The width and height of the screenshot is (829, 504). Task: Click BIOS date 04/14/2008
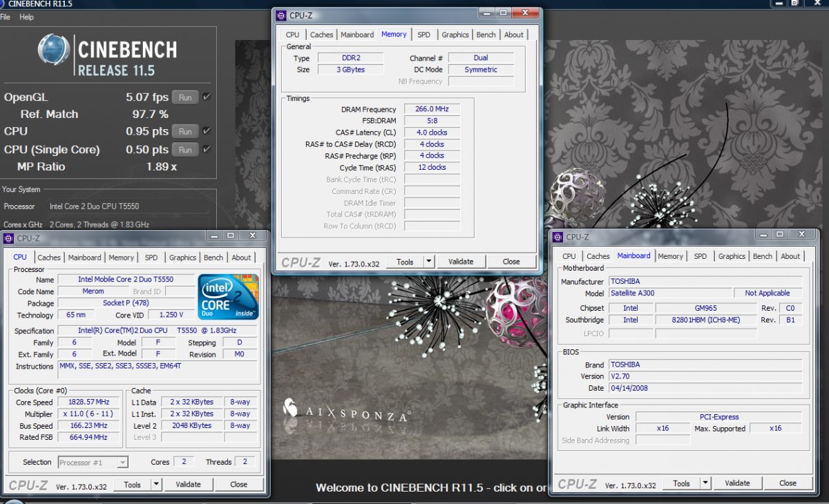coord(705,388)
